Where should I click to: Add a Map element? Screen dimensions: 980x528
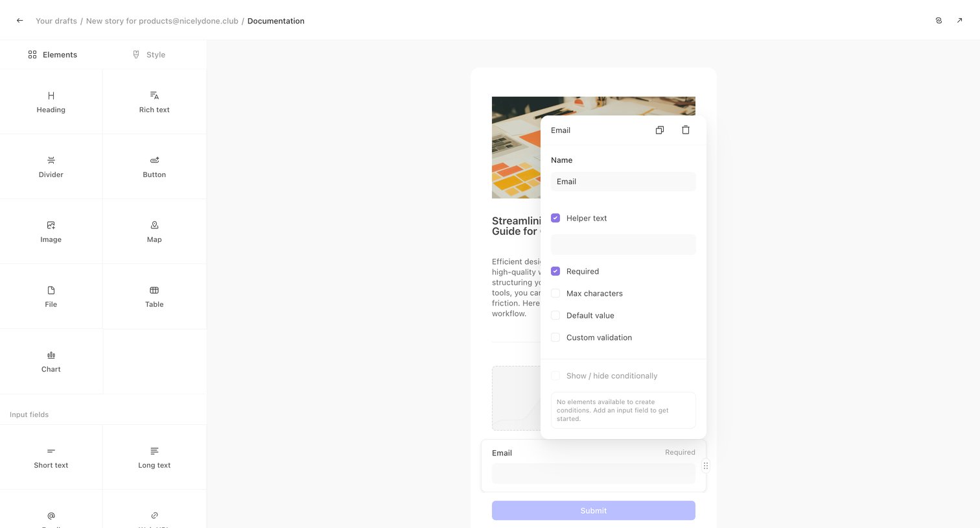154,232
